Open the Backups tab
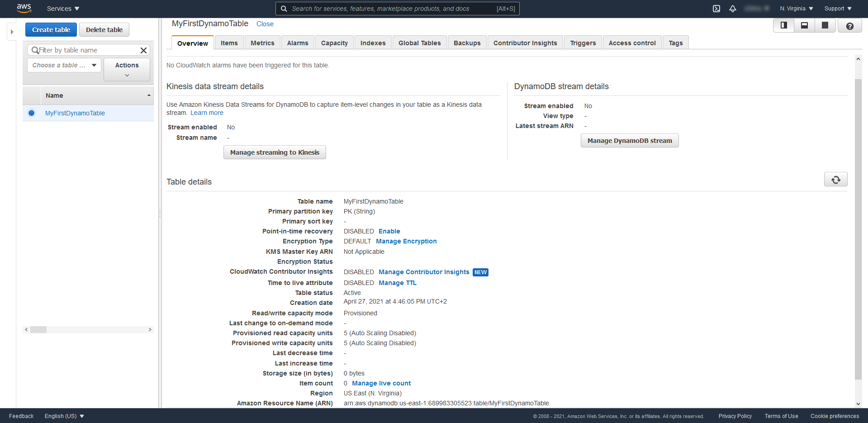The width and height of the screenshot is (868, 423). [x=467, y=43]
